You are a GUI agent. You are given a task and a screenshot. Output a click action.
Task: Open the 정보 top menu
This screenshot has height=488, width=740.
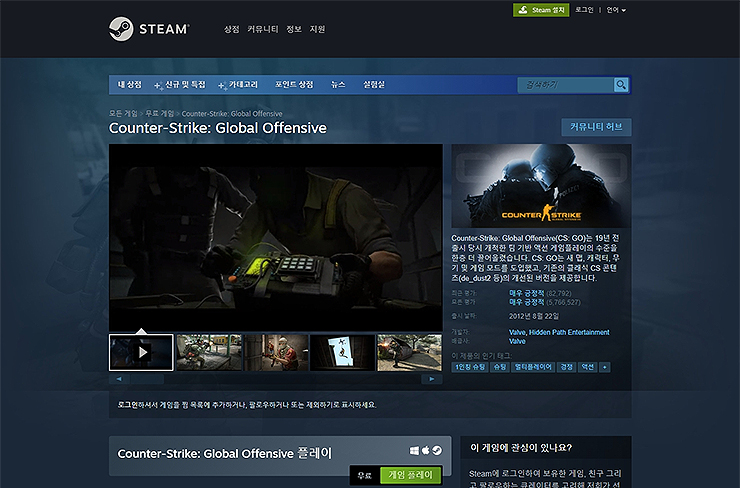coord(294,29)
